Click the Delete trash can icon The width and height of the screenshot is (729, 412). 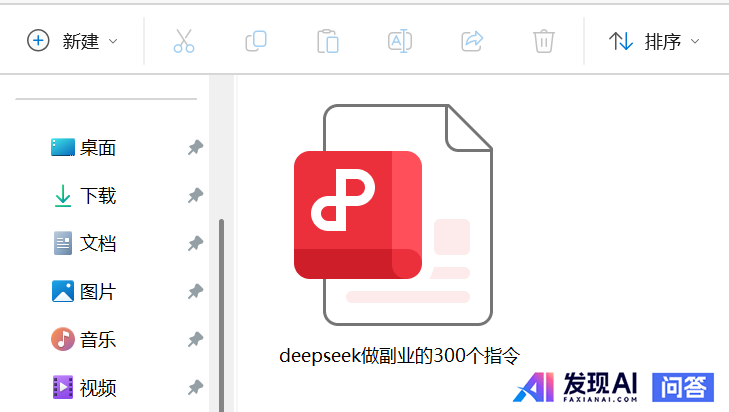[x=544, y=41]
